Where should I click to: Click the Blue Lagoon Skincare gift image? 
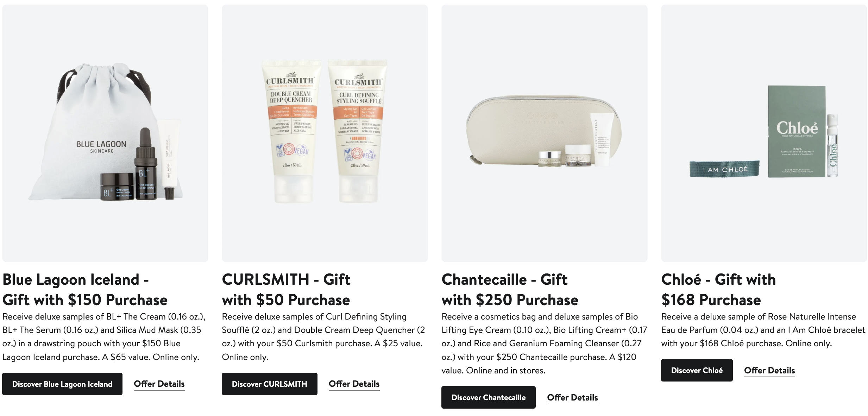pos(105,133)
